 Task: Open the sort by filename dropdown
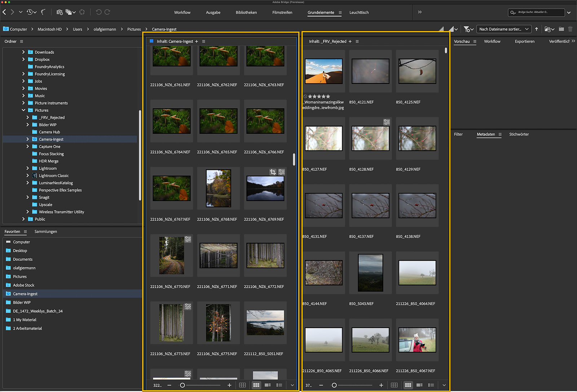point(504,29)
